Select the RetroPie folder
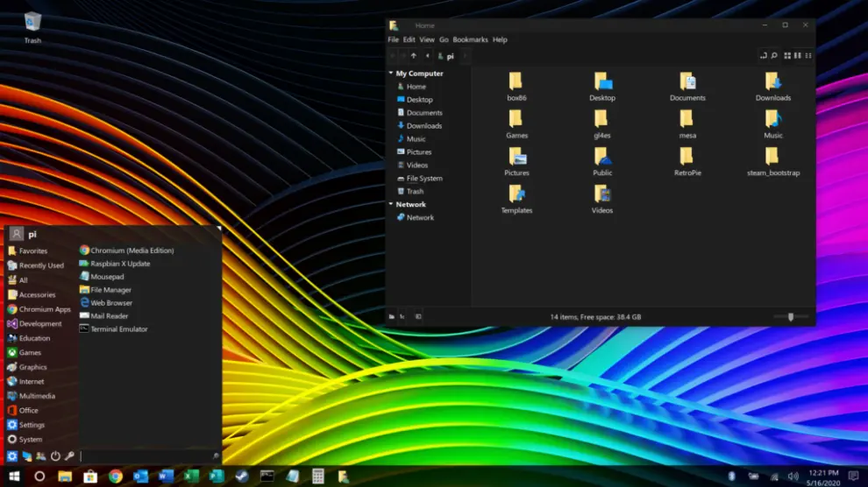Image resolution: width=868 pixels, height=487 pixels. point(687,159)
